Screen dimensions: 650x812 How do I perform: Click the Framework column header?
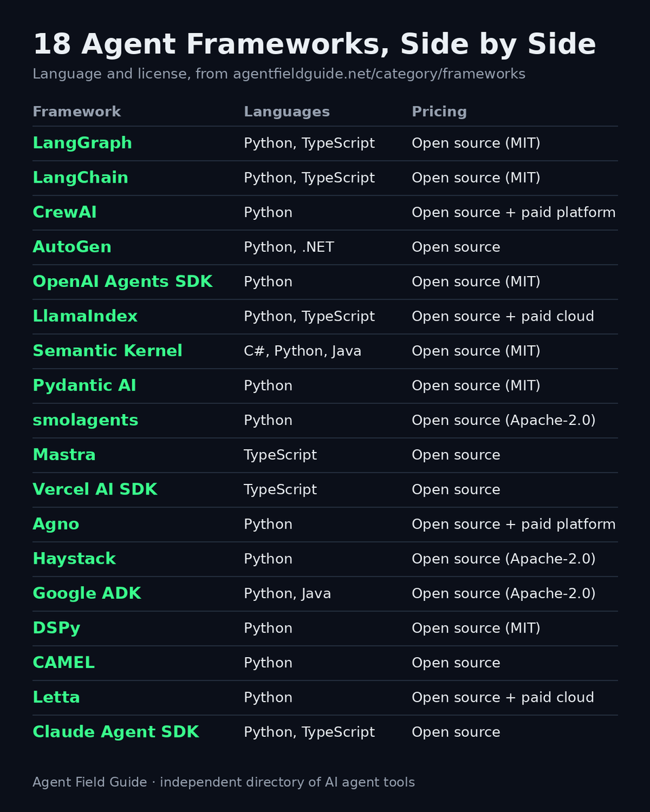[x=77, y=112]
